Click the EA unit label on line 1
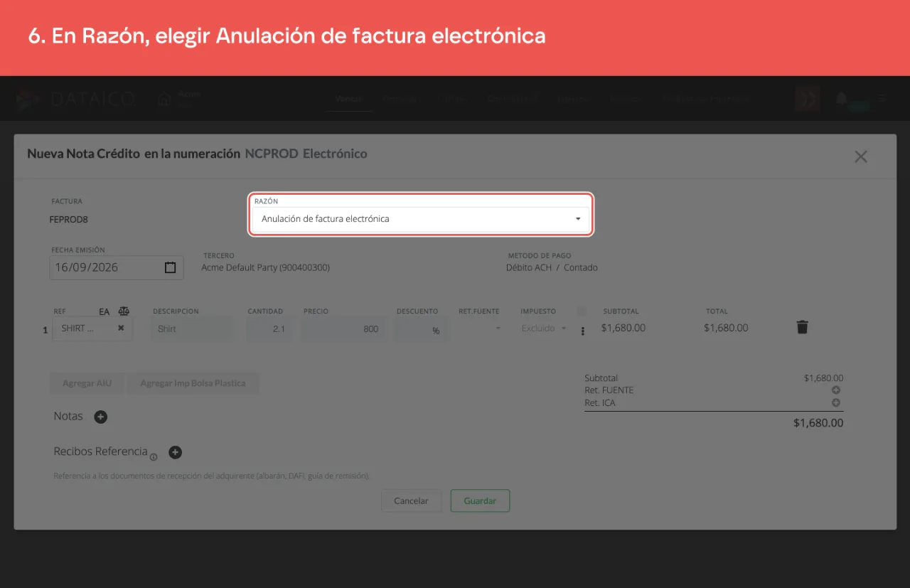 tap(105, 311)
